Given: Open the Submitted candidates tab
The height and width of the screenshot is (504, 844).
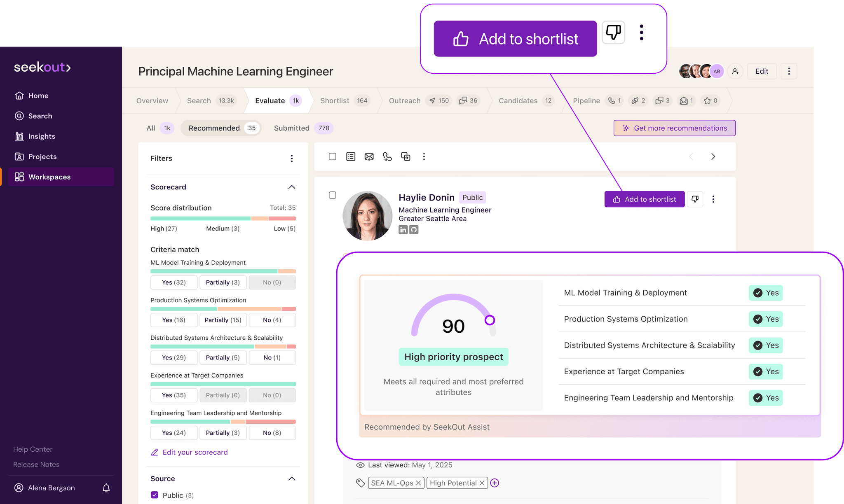Looking at the screenshot, I should click(291, 128).
